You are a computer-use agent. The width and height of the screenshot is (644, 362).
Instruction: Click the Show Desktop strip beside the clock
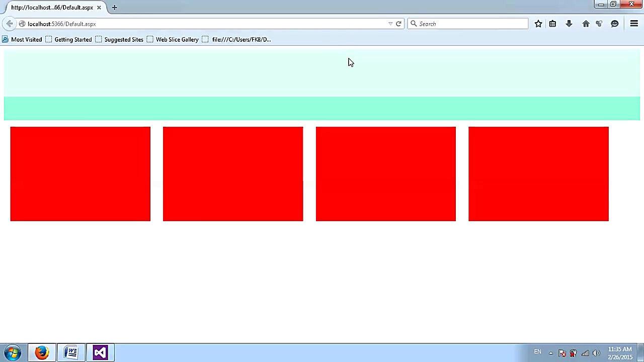pyautogui.click(x=640, y=352)
